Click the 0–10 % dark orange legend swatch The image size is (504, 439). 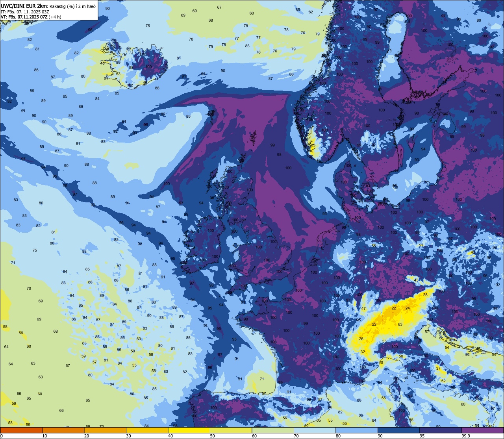[21, 430]
